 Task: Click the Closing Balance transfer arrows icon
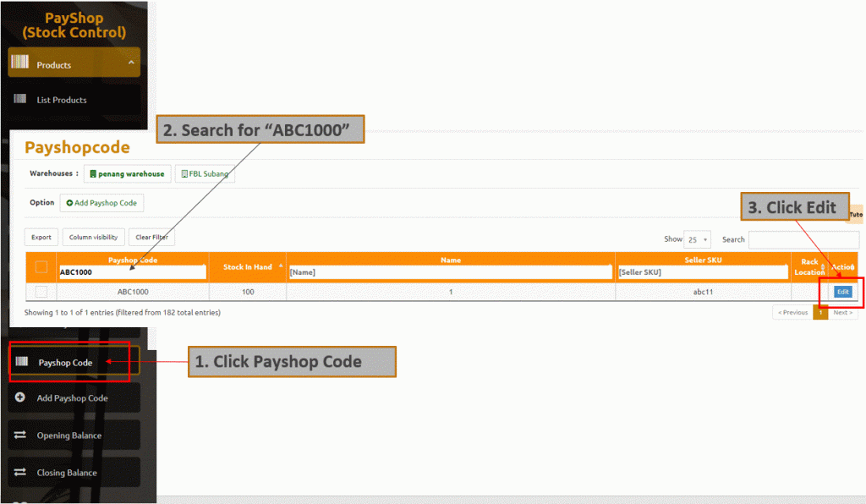20,471
